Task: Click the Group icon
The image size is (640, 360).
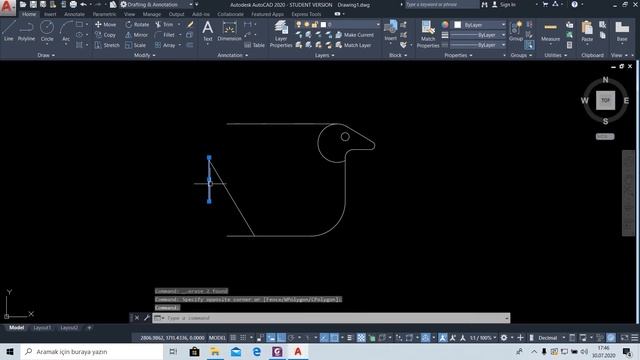Action: tap(516, 31)
